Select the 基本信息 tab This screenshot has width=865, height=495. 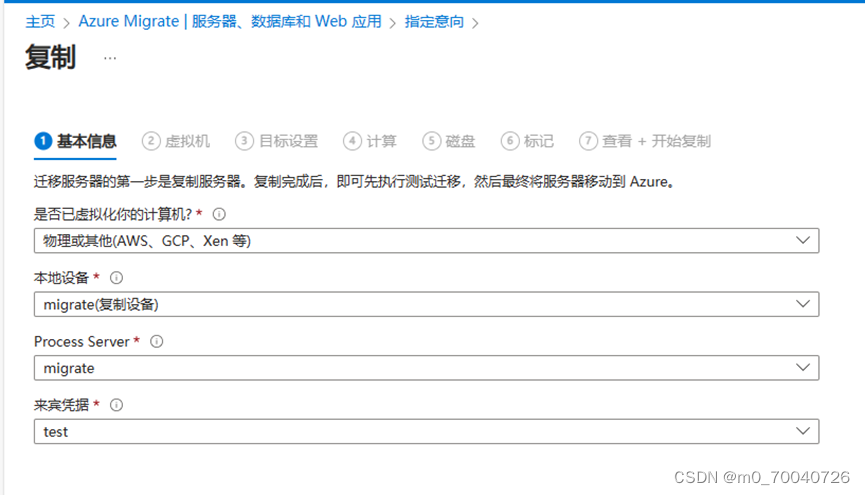[76, 141]
